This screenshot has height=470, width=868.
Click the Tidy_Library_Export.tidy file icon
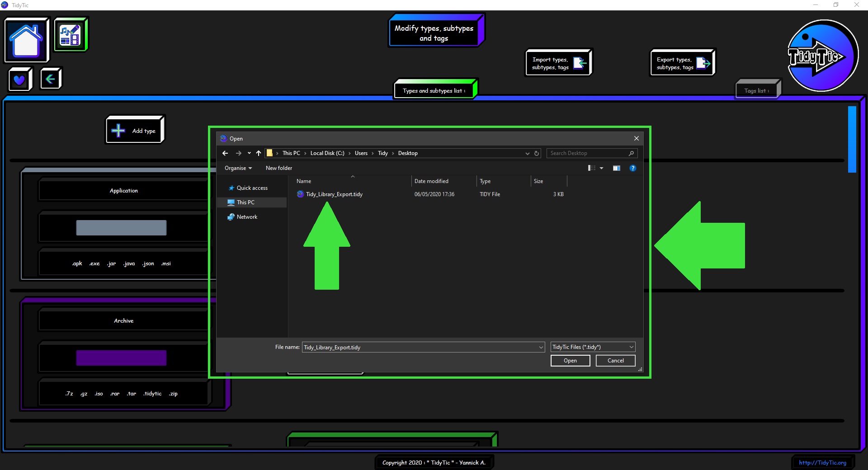(x=300, y=194)
